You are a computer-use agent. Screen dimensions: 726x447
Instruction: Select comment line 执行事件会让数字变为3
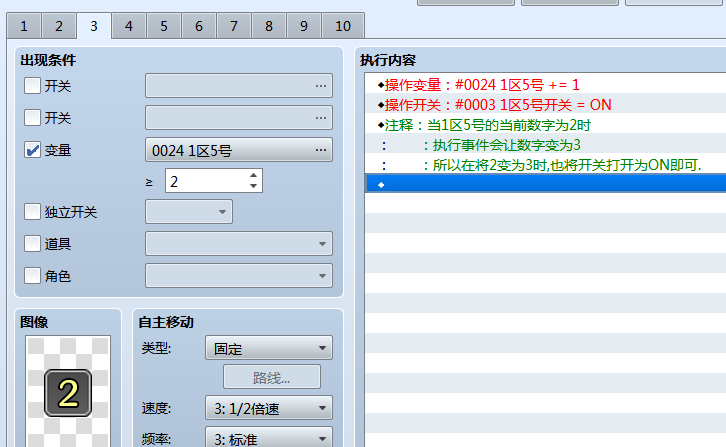click(545, 145)
